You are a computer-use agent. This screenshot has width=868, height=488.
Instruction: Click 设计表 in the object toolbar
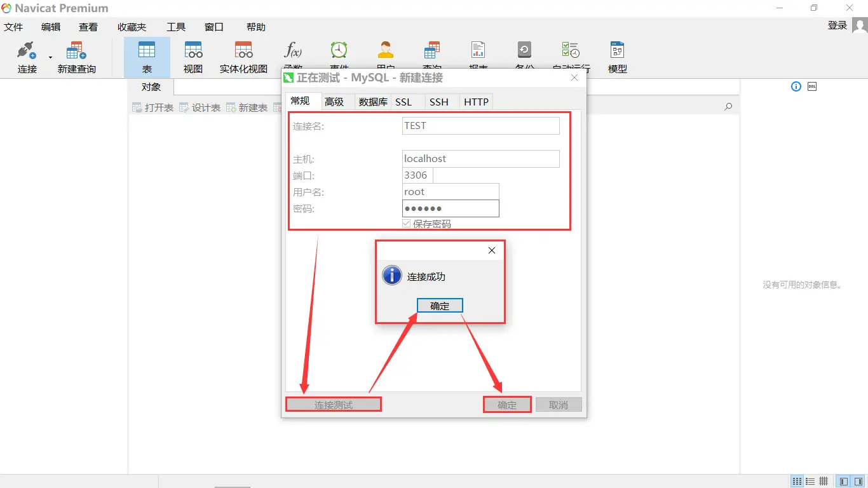pyautogui.click(x=200, y=108)
